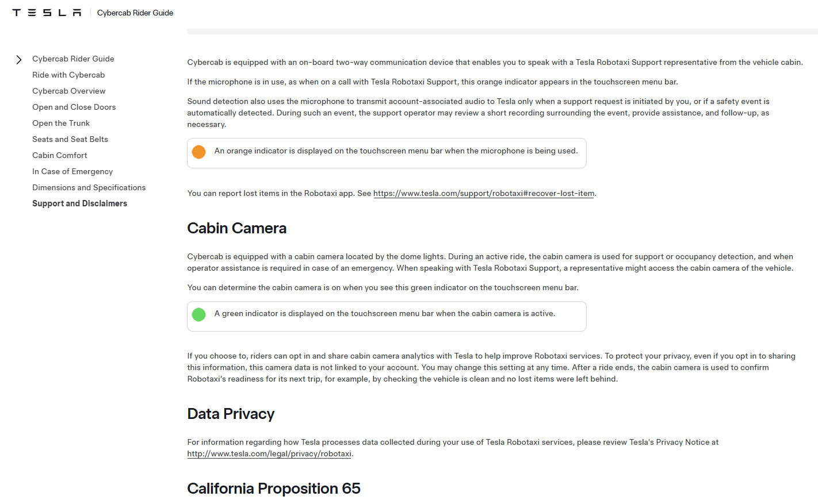Select Seats and Seat Belts topic
The image size is (818, 504).
pyautogui.click(x=70, y=139)
